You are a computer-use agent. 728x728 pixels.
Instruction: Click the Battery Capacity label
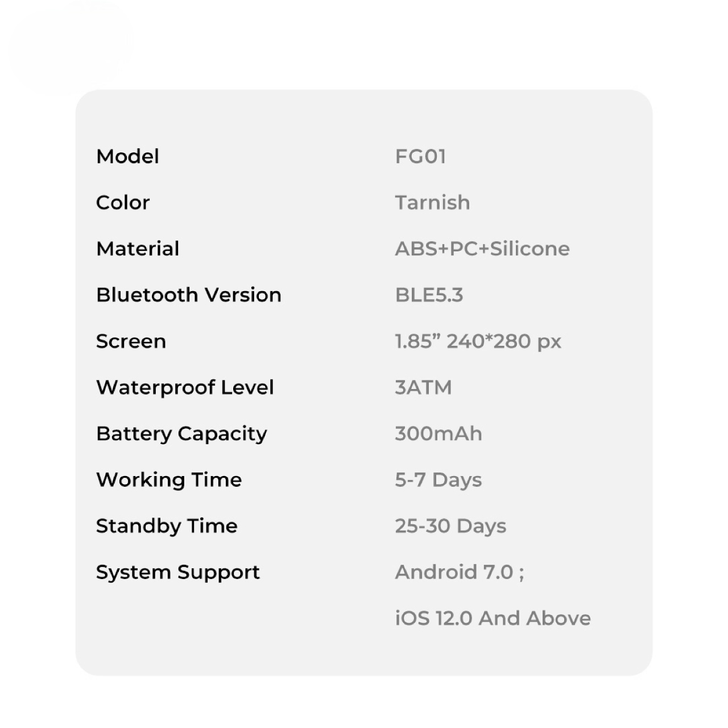(x=181, y=433)
